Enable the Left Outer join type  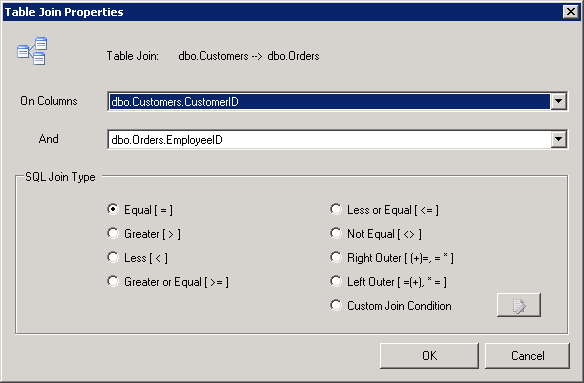(336, 281)
